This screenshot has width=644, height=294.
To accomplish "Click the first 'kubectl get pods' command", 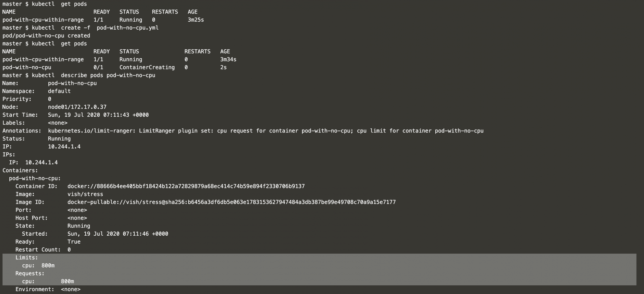I will [x=59, y=4].
